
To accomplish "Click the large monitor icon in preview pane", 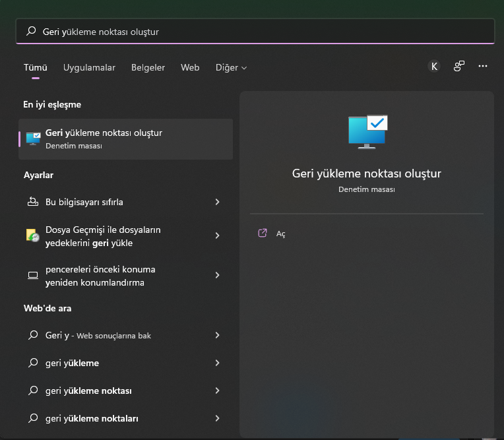I will pyautogui.click(x=367, y=132).
